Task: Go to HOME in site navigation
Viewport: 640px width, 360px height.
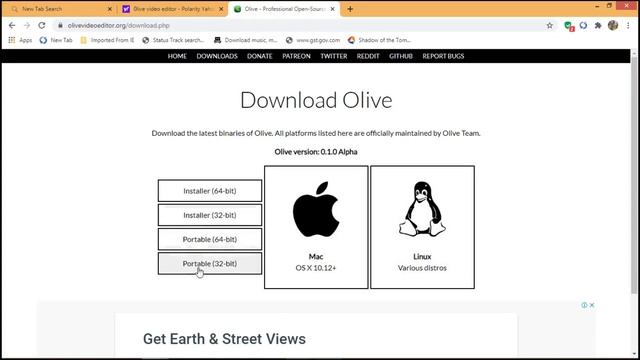Action: [177, 56]
